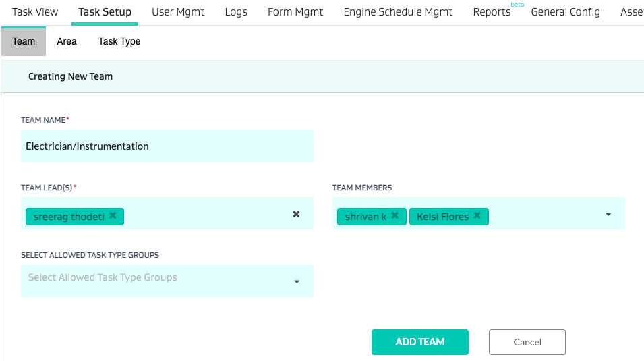Remove Kelsi Flores from team members
Screen dimensions: 644x361
pos(477,216)
